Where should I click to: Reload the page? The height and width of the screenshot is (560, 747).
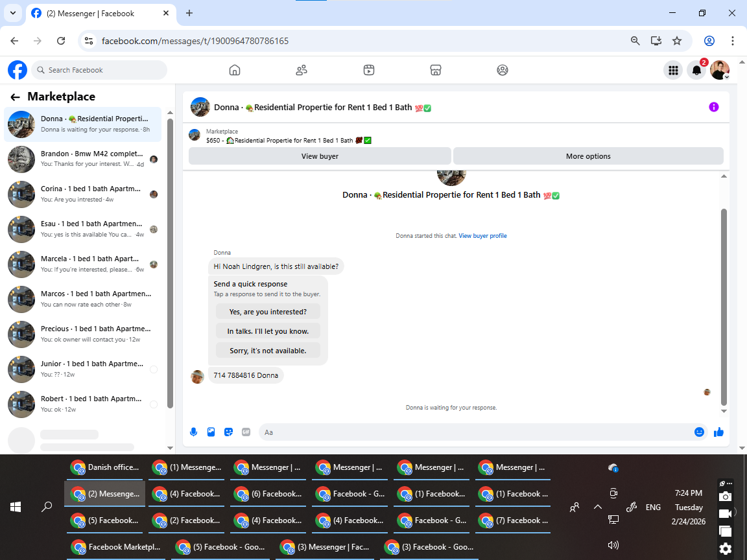61,41
